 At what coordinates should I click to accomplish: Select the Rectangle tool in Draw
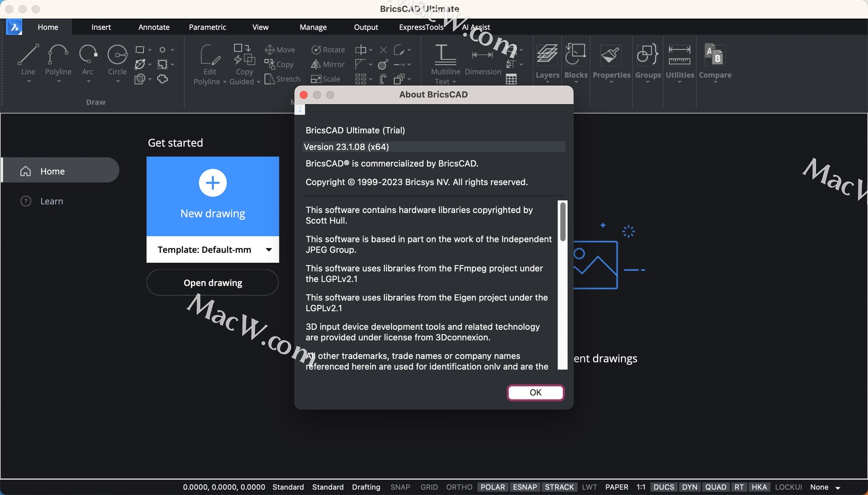pos(140,50)
